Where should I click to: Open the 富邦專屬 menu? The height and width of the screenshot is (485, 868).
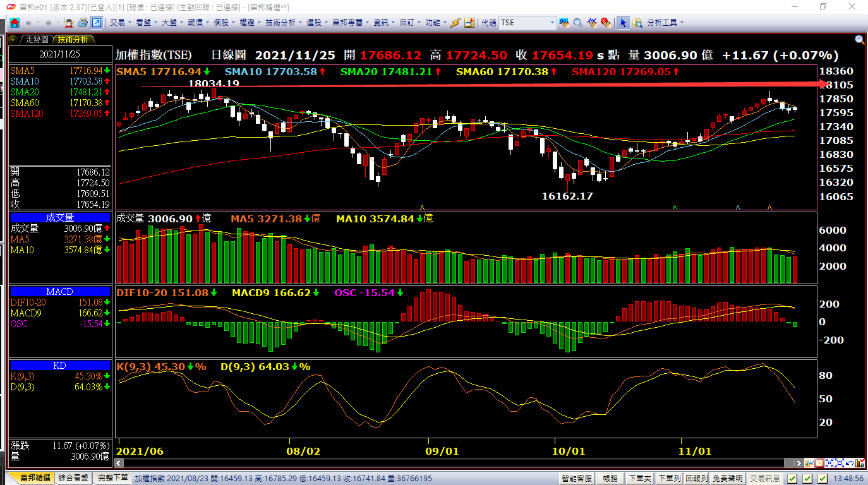tap(351, 23)
